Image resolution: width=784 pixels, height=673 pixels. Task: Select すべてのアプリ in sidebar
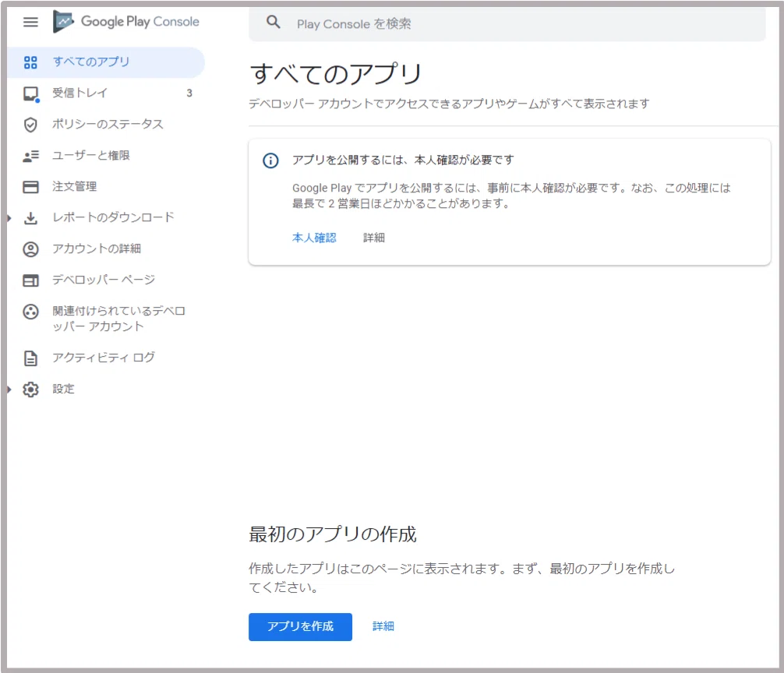[x=105, y=62]
